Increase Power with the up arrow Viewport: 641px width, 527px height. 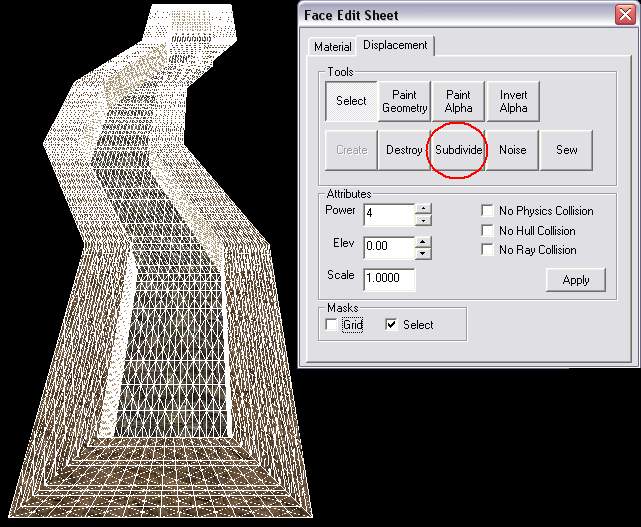tap(424, 209)
